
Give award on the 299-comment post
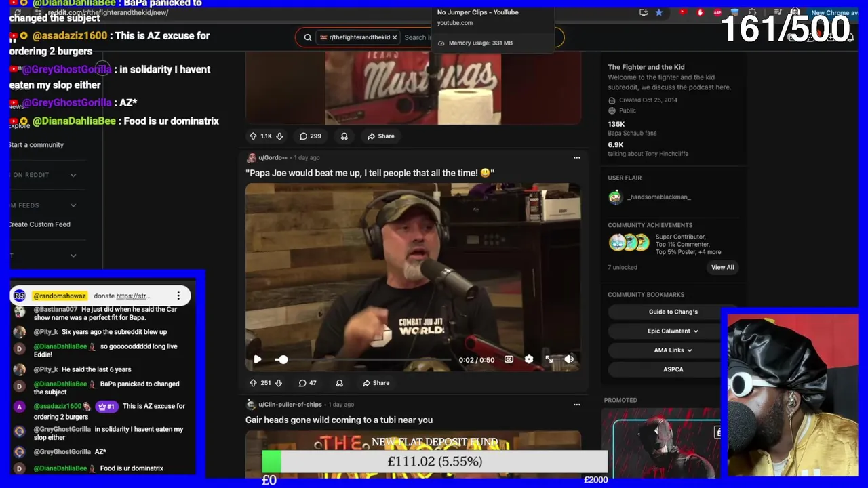coord(344,136)
